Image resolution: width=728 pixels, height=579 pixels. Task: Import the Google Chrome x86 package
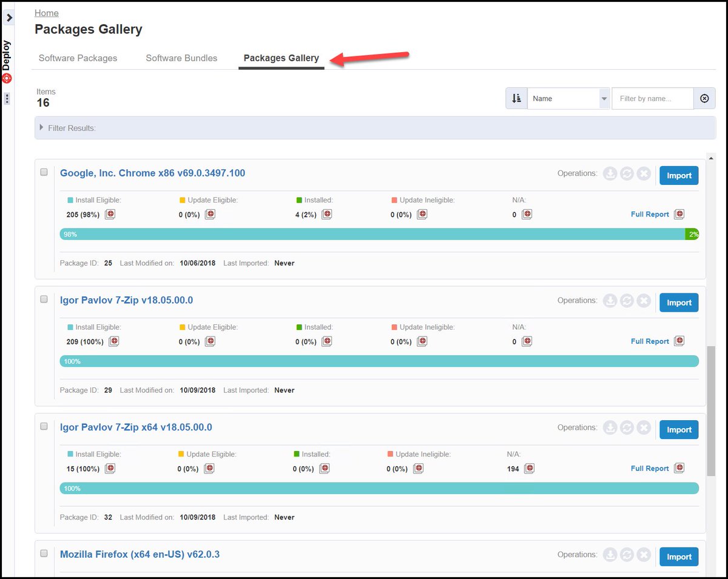[x=679, y=175]
